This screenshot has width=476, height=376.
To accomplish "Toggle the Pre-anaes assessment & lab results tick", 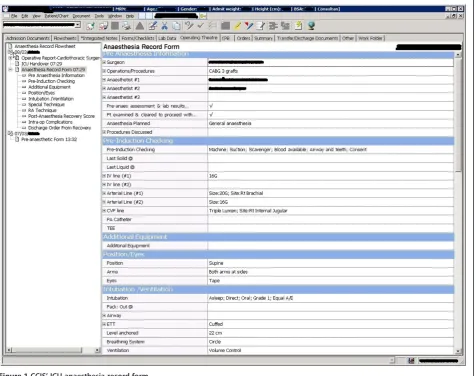I will [x=211, y=106].
